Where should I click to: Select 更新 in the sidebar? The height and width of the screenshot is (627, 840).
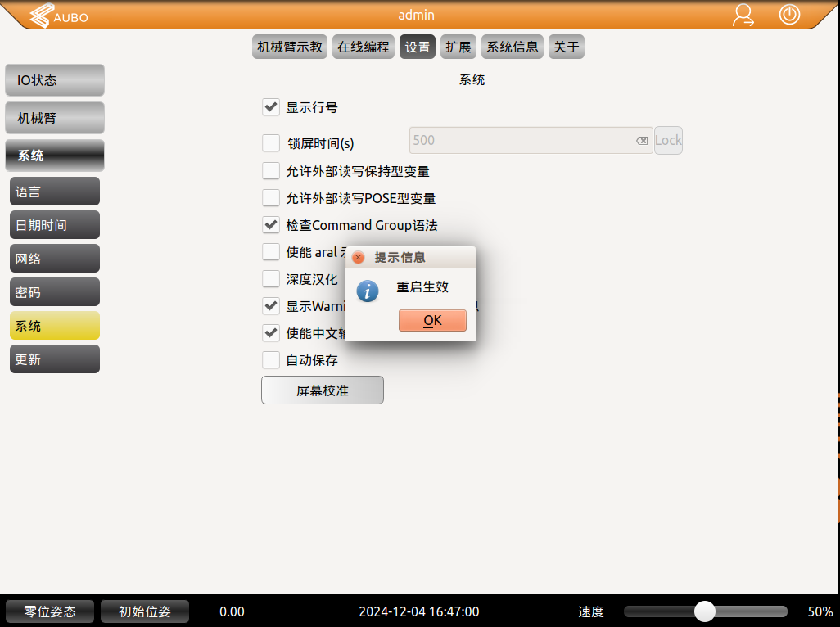54,359
